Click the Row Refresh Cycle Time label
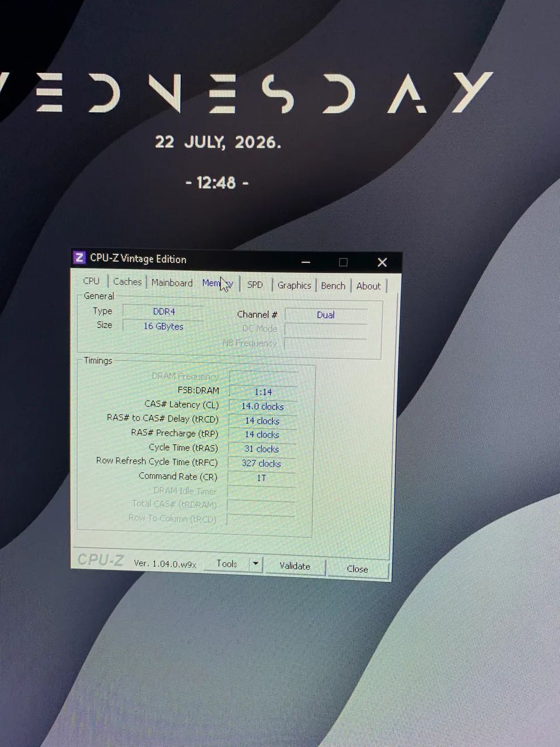560x747 pixels. 157,462
